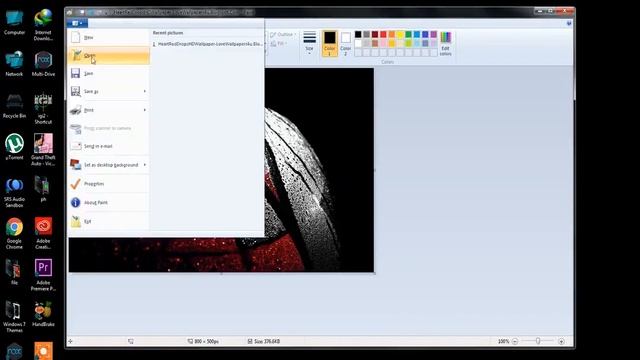Screen dimensions: 640x360
Task: Open the Internet Download desktop icon
Action: [x=43, y=24]
